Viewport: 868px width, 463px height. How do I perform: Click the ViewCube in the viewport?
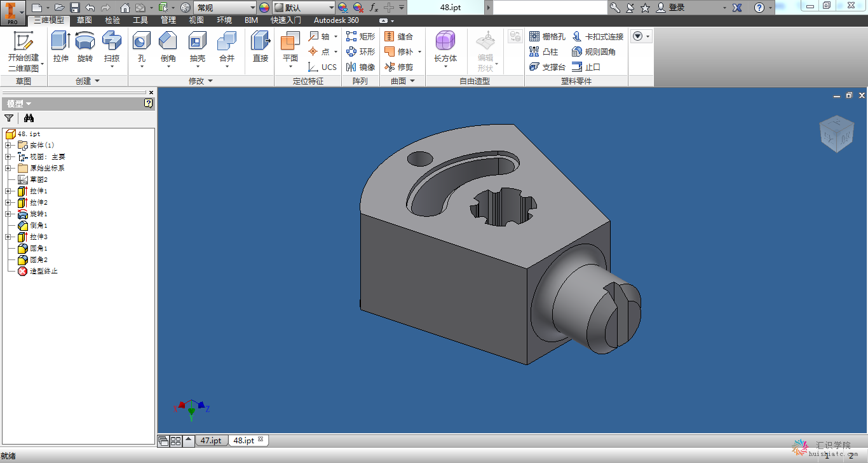pos(837,134)
